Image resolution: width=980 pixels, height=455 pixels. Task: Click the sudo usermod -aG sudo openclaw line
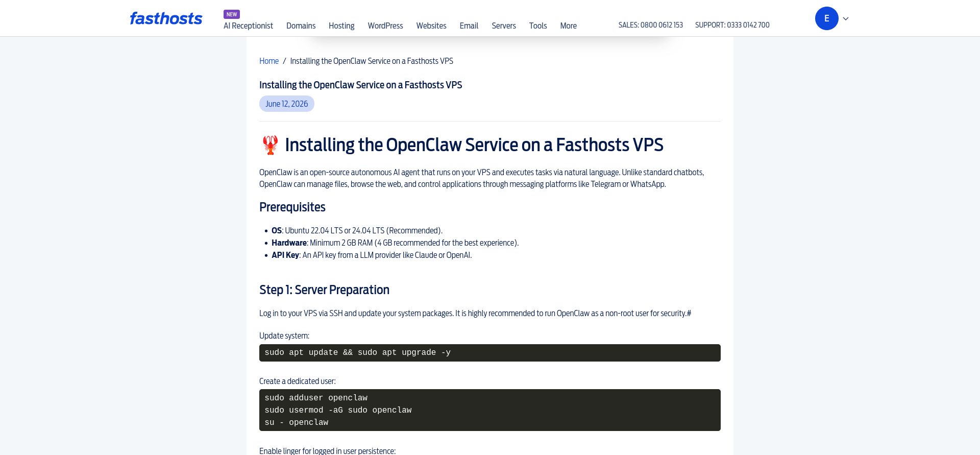click(x=338, y=410)
